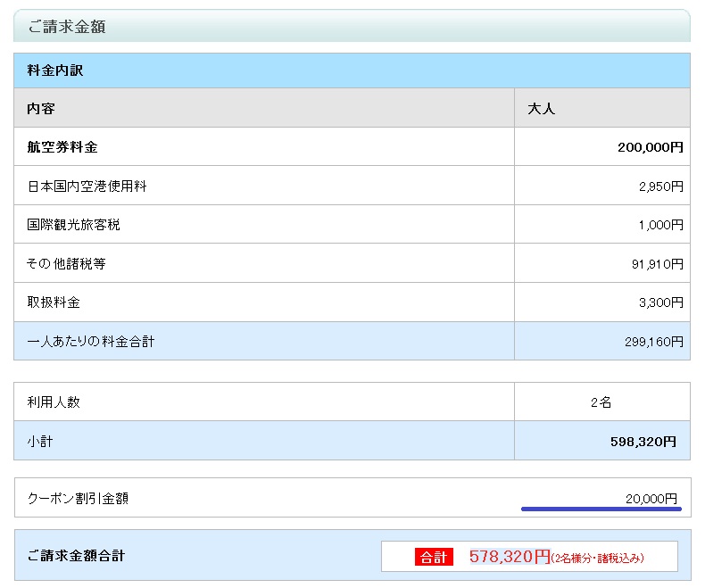The width and height of the screenshot is (705, 588).
Task: Click the 大人 column header
Action: pos(542,109)
